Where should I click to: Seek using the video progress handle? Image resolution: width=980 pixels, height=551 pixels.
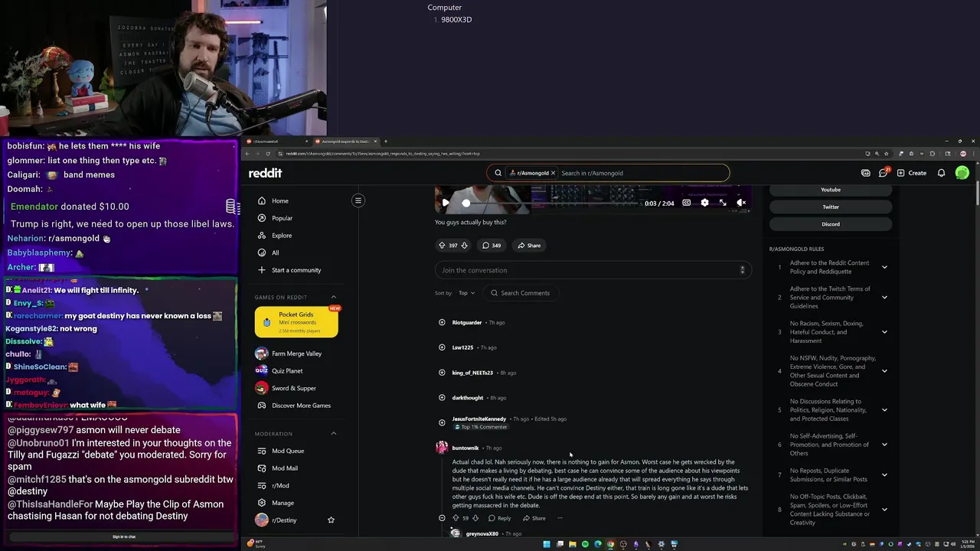click(465, 203)
